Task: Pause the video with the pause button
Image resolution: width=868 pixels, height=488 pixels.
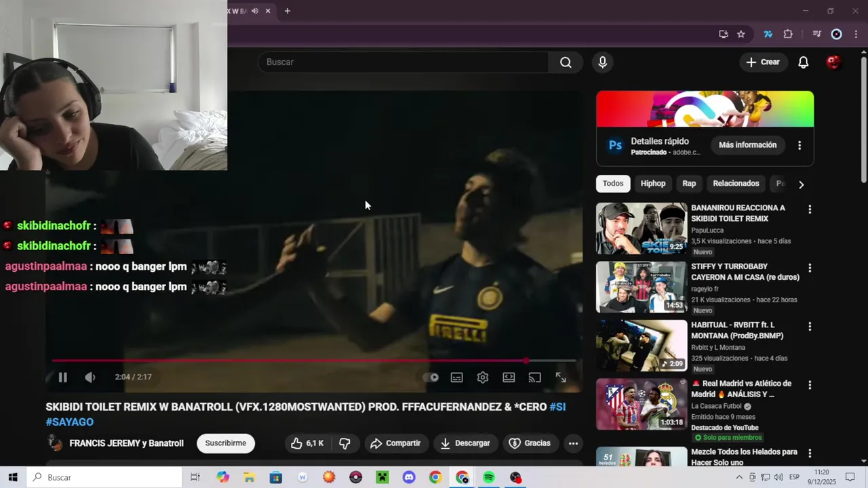Action: [62, 378]
